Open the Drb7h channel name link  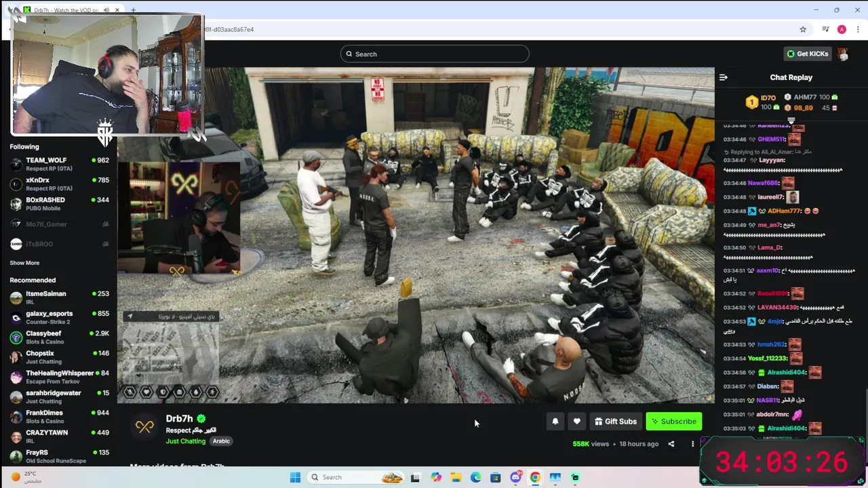tap(180, 419)
